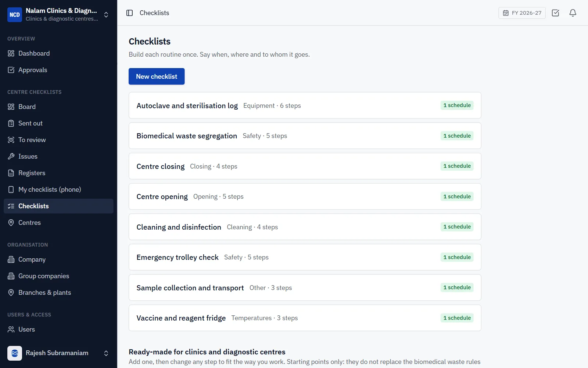Image resolution: width=588 pixels, height=368 pixels.
Task: Open Biomedical waste segregation checklist
Action: coord(305,136)
